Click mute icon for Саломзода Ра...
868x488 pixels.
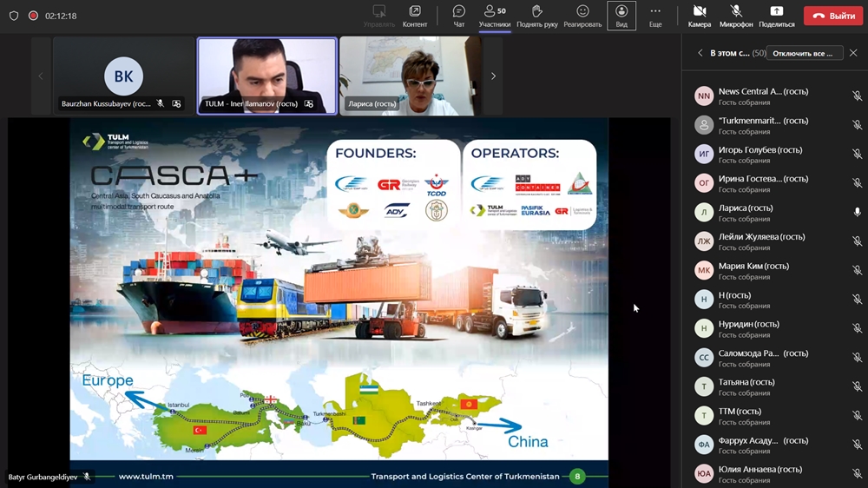click(x=857, y=358)
